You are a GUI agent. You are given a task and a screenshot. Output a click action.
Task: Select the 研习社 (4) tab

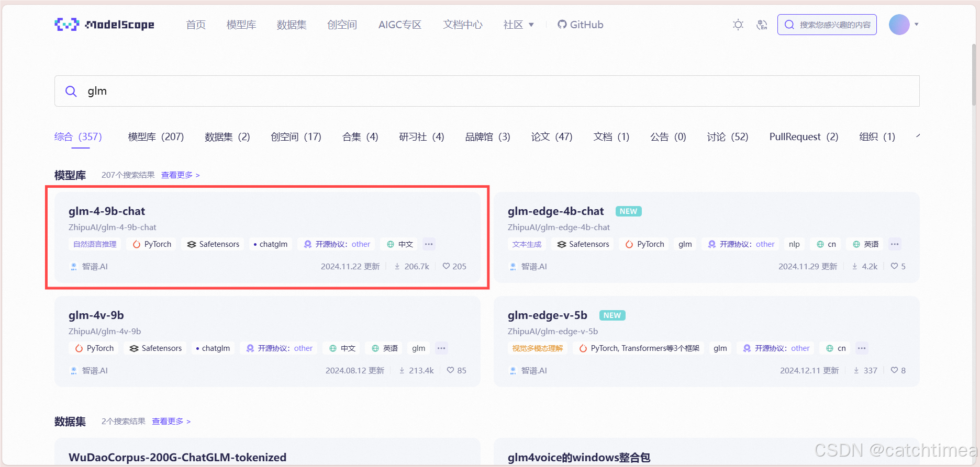[x=421, y=137]
